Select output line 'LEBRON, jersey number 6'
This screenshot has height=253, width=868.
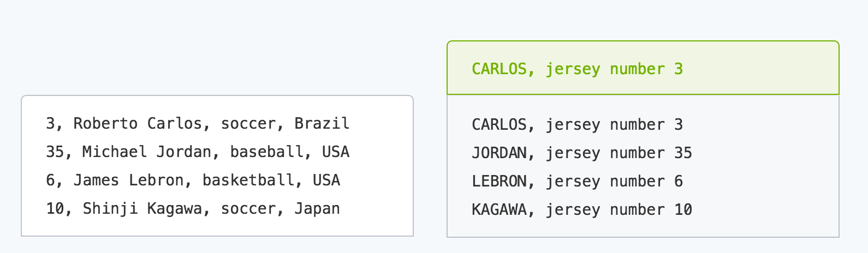click(577, 181)
